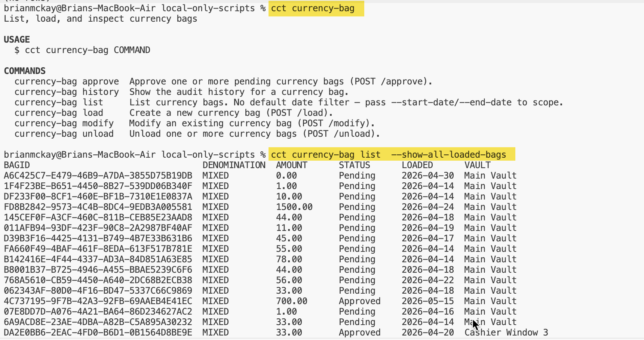Click the loaded date 2026-04-30
644x340 pixels.
point(428,176)
